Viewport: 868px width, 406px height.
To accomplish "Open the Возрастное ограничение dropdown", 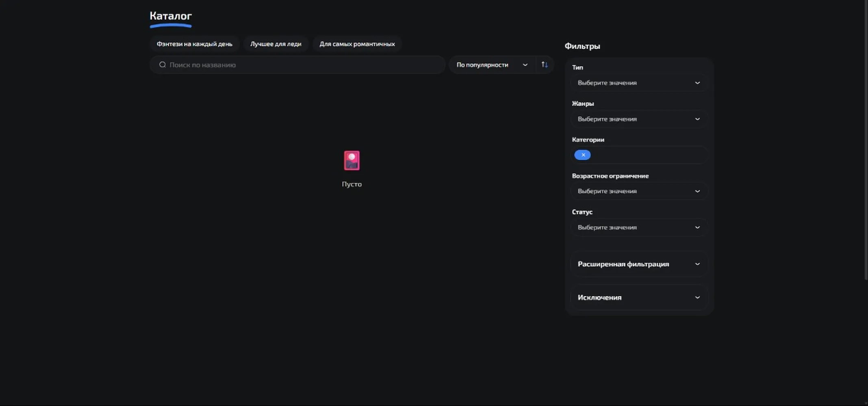I will pyautogui.click(x=639, y=191).
